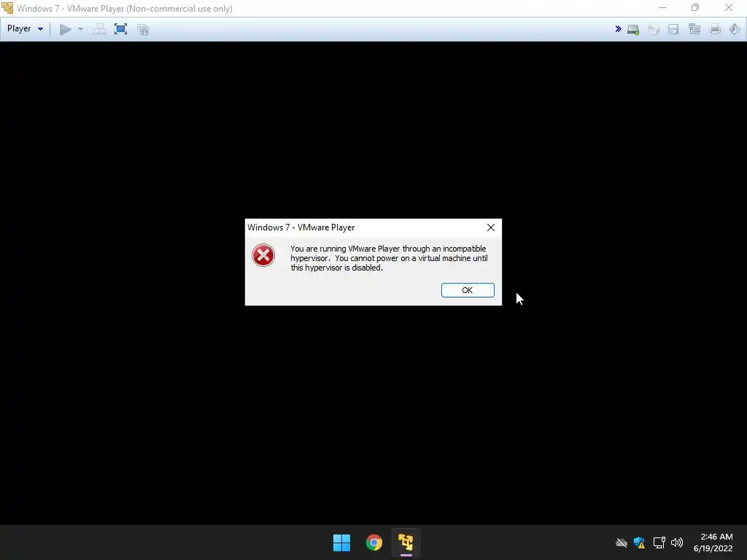Open the clock showing 2:46 AM
The width and height of the screenshot is (747, 560).
(x=713, y=542)
